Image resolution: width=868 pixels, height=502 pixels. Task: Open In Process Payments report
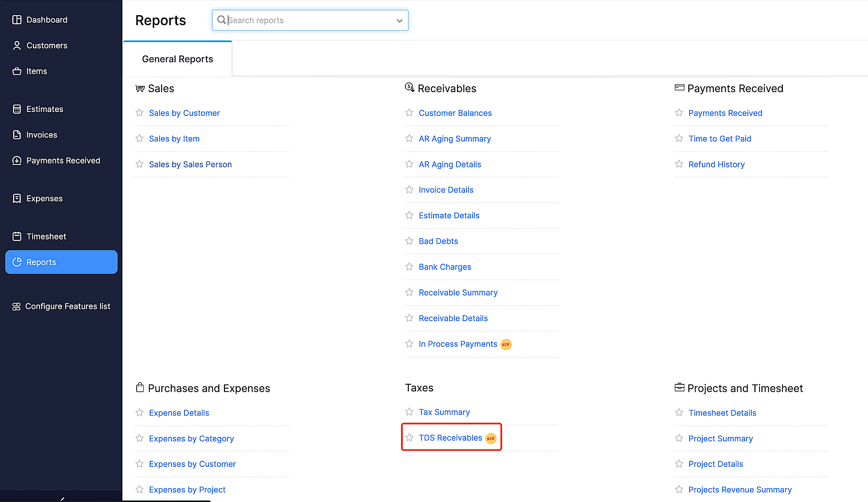[x=457, y=344]
